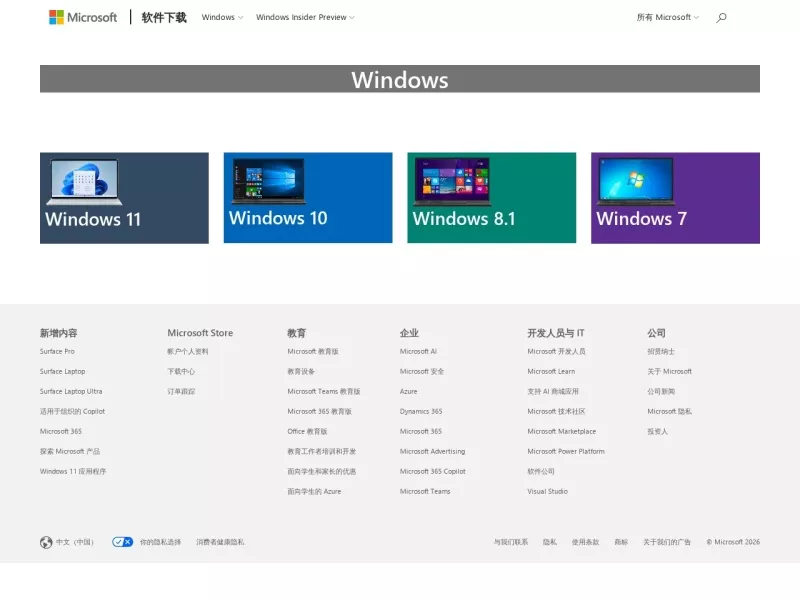Open the Microsoft 隐私 link under 公司
Screen dimensions: 800x600
[669, 411]
